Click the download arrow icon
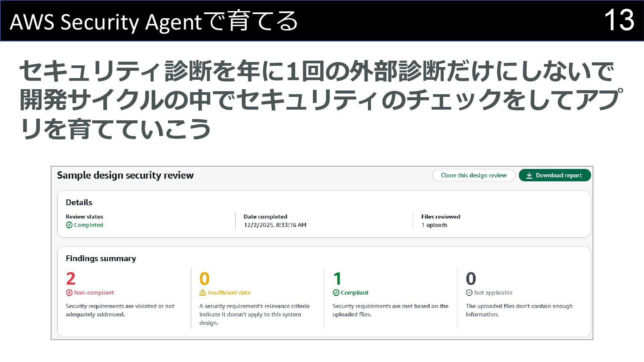The width and height of the screenshot is (644, 362). coord(529,175)
